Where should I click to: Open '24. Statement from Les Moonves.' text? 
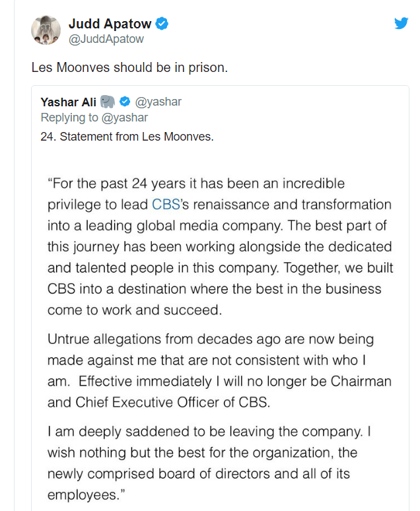click(x=127, y=137)
